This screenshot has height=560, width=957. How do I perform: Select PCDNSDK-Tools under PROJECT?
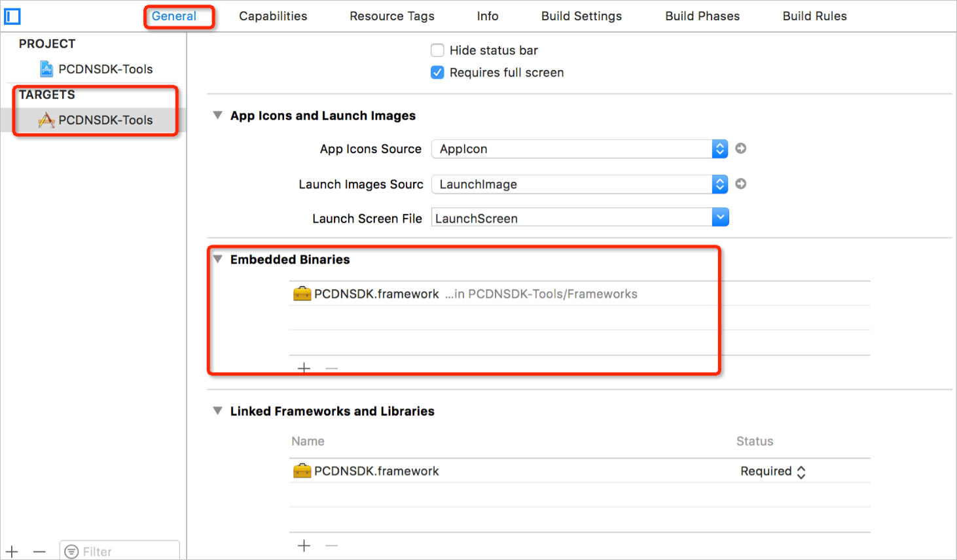pos(105,69)
